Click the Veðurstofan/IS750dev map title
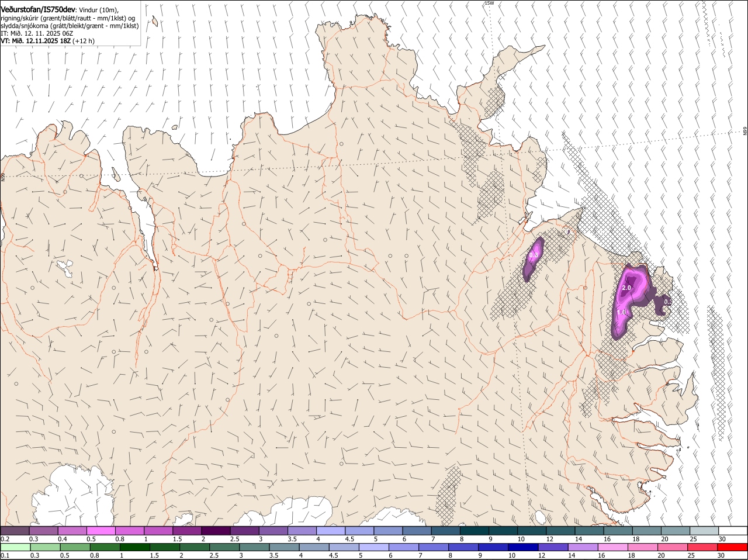Viewport: 748px width, 560px height. (x=38, y=10)
